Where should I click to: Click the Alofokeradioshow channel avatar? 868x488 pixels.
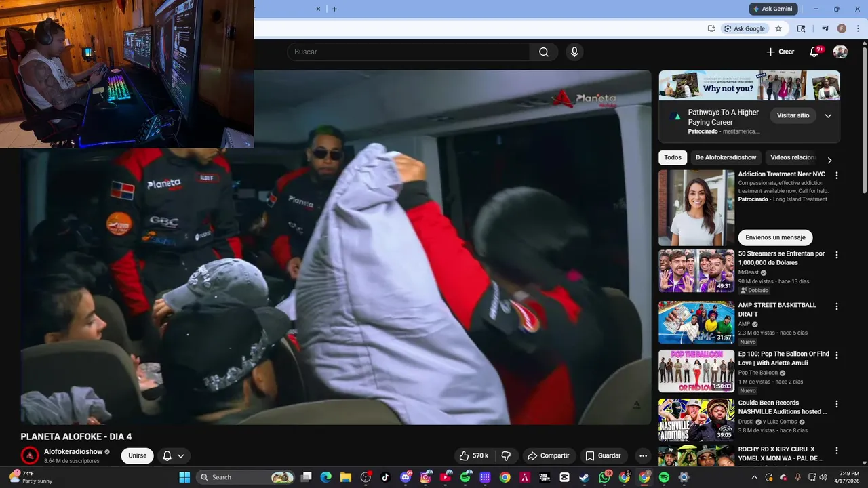(x=29, y=455)
